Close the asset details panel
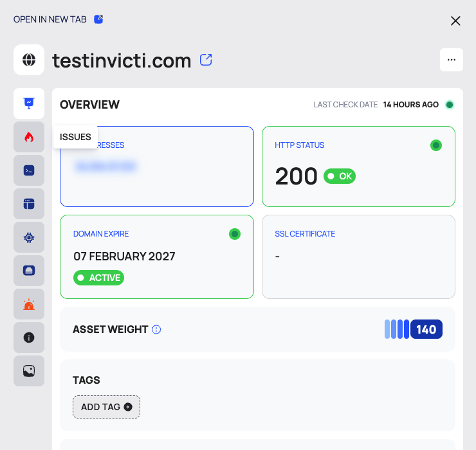This screenshot has height=450, width=476. (x=455, y=21)
